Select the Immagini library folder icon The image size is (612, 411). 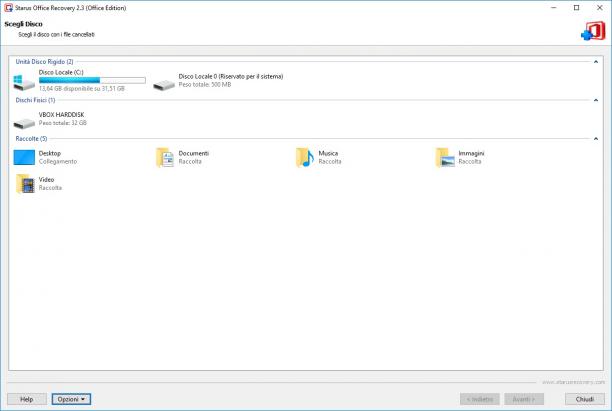[445, 157]
